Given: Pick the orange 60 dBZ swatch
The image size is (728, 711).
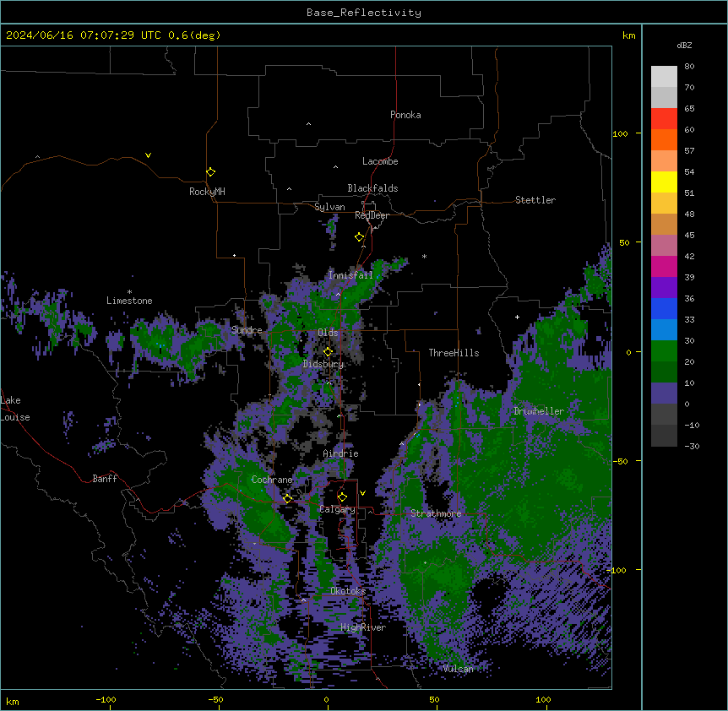Looking at the screenshot, I should point(664,139).
